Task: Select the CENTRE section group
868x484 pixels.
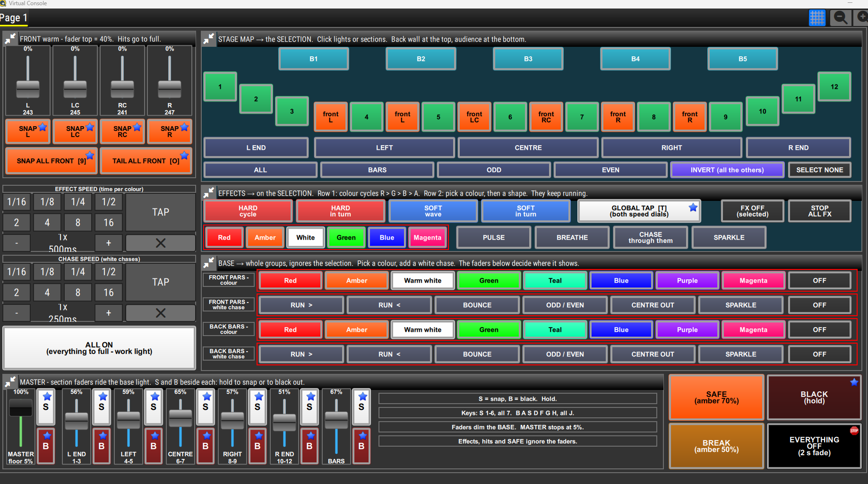Action: 528,147
